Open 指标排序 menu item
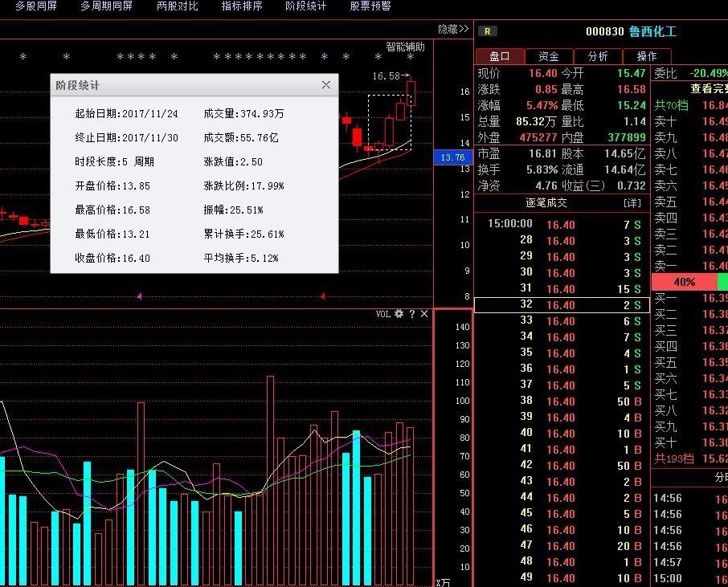Image resolution: width=728 pixels, height=587 pixels. [x=241, y=6]
